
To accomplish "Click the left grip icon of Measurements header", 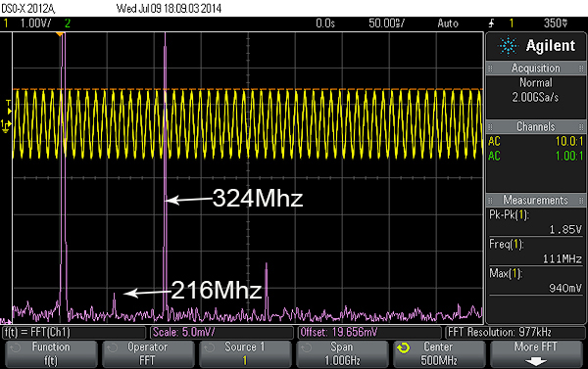I will [x=490, y=200].
